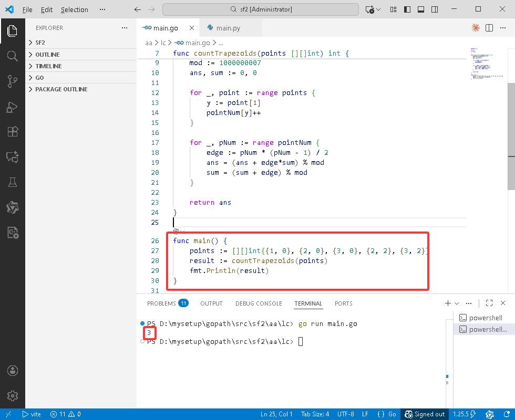Open the File menu
This screenshot has width=515, height=420.
[27, 9]
